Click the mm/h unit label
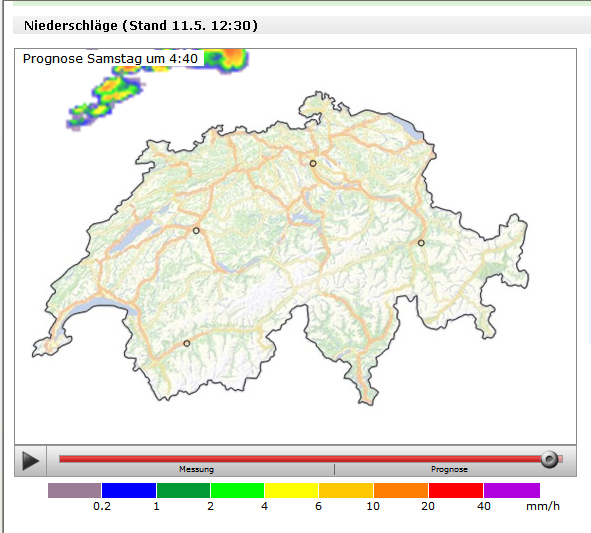This screenshot has width=591, height=533. (543, 506)
